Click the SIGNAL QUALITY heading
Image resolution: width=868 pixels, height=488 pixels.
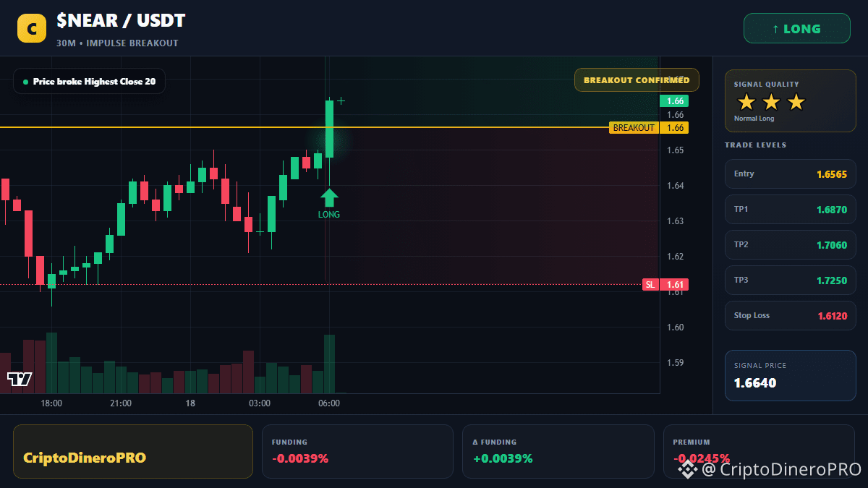coord(766,85)
